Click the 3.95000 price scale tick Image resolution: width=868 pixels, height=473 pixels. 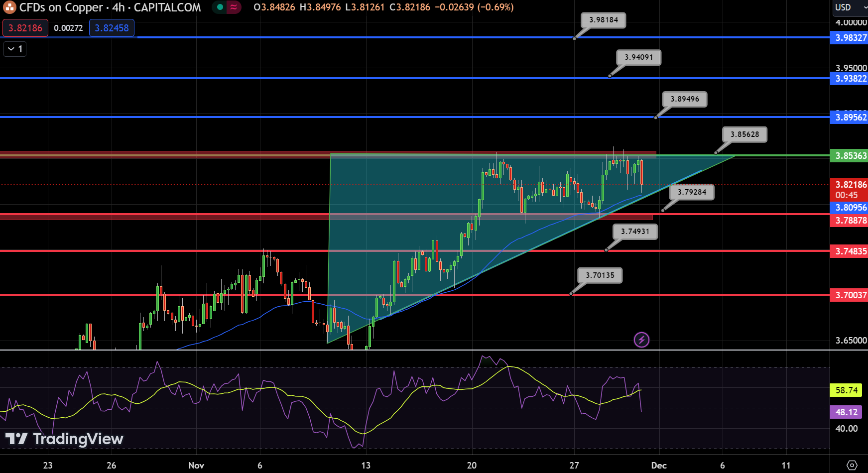(x=851, y=68)
